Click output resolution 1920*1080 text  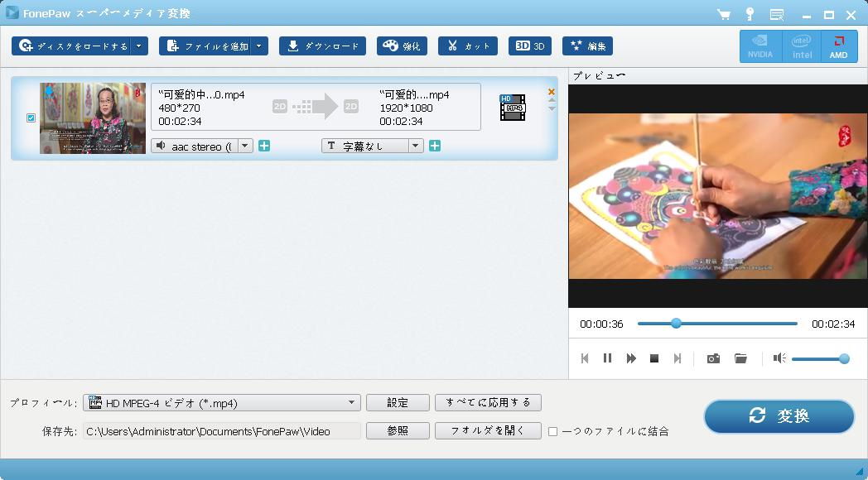(x=407, y=108)
